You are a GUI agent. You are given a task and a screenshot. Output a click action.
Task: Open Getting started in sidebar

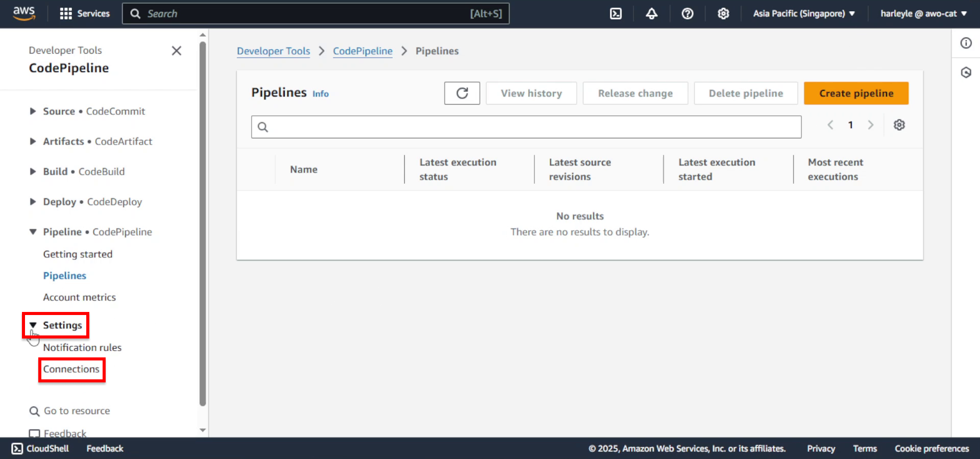[78, 254]
